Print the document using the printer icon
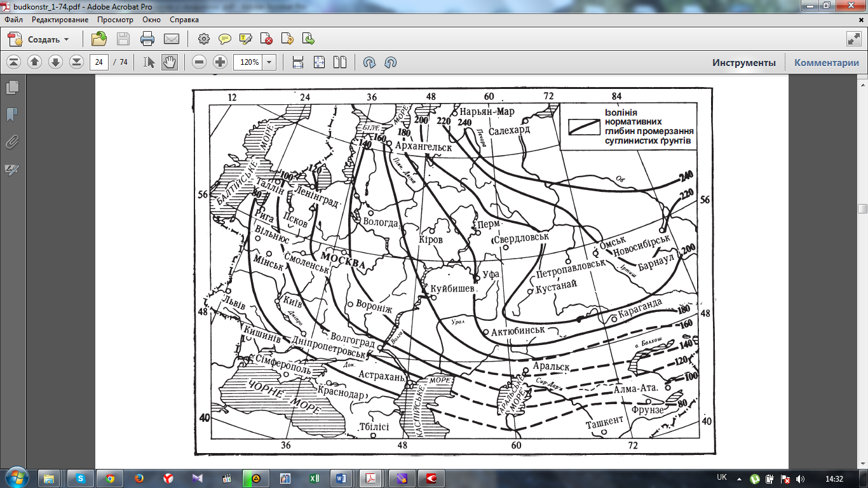The height and width of the screenshot is (488, 868). [147, 39]
